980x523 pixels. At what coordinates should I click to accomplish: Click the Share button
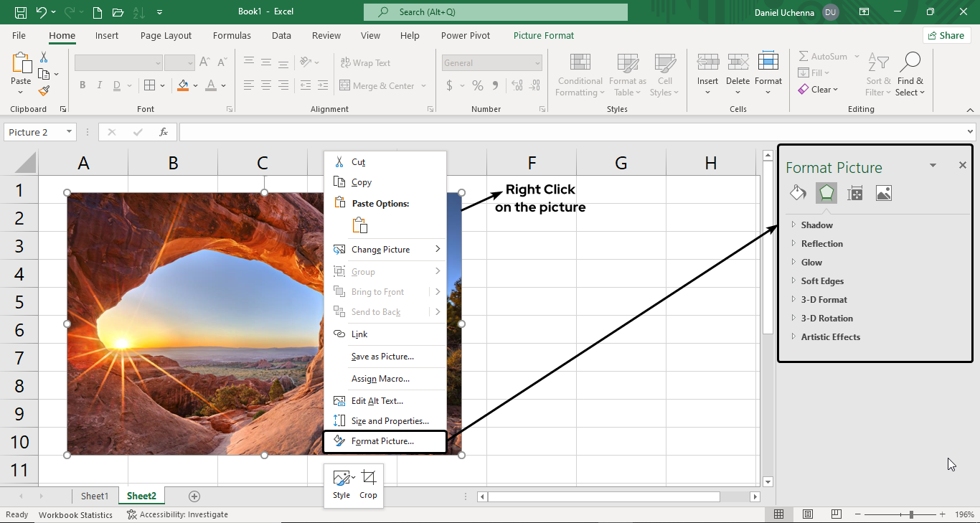point(946,35)
